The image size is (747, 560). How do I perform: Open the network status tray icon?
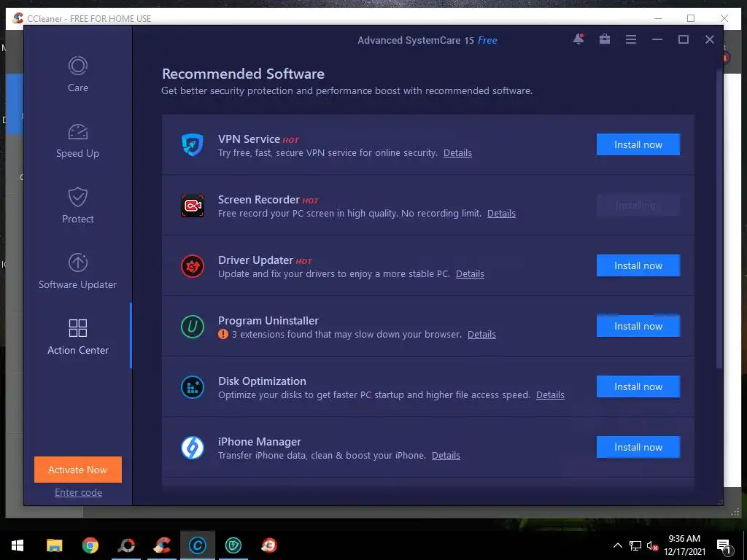[635, 545]
